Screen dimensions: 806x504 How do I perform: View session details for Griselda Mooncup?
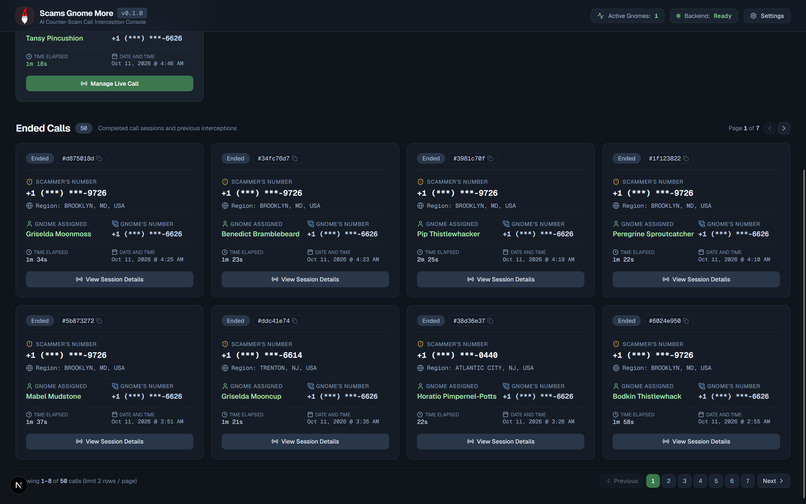305,441
